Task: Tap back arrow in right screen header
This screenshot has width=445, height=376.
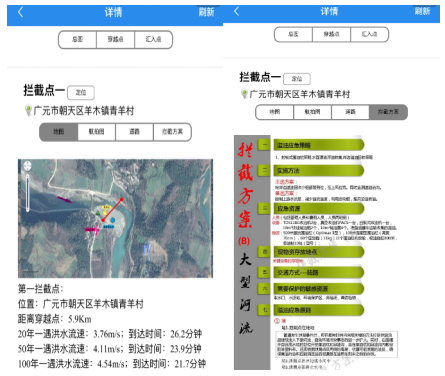Action: pos(236,11)
